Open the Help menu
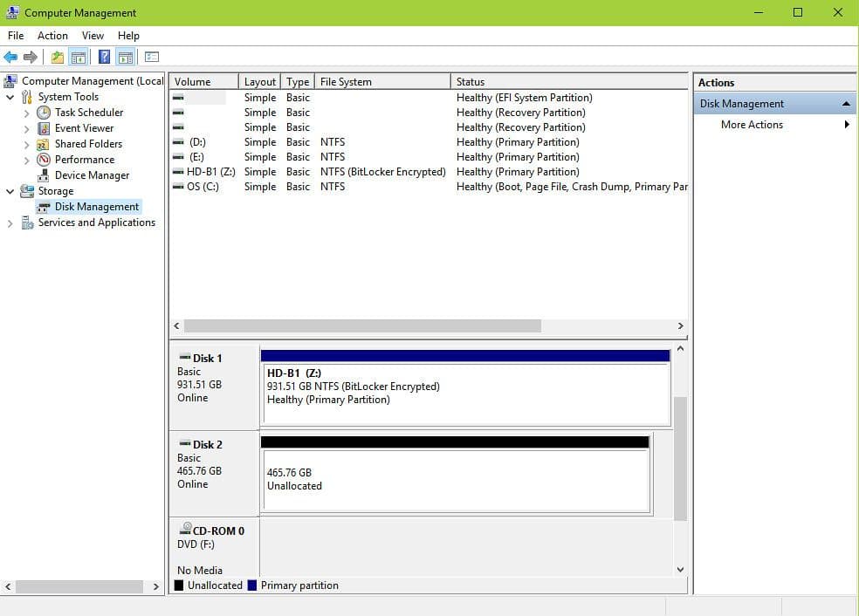The height and width of the screenshot is (616, 859). 128,36
